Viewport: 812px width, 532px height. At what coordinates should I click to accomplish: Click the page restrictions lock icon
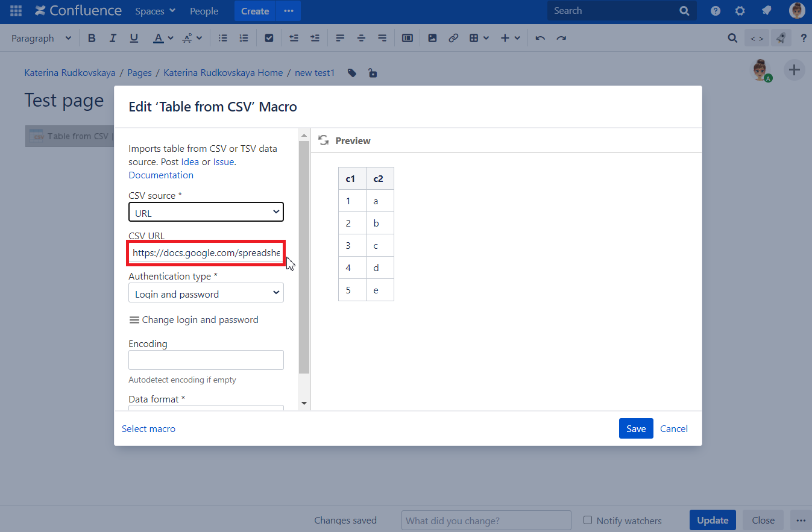click(373, 73)
